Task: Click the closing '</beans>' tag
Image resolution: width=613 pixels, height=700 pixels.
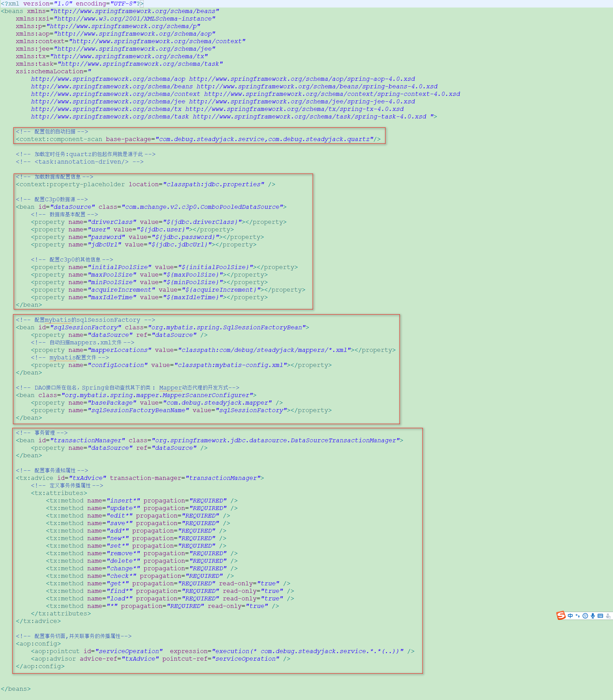Action: pyautogui.click(x=16, y=689)
